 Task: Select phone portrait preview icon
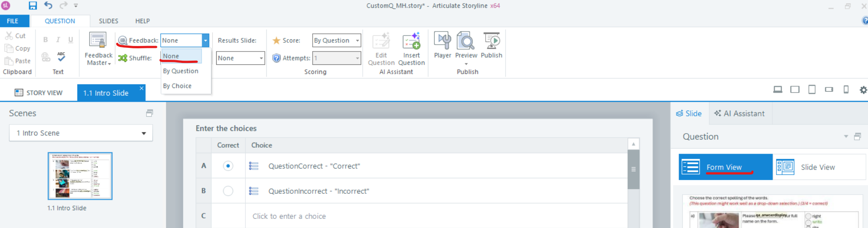tap(846, 89)
